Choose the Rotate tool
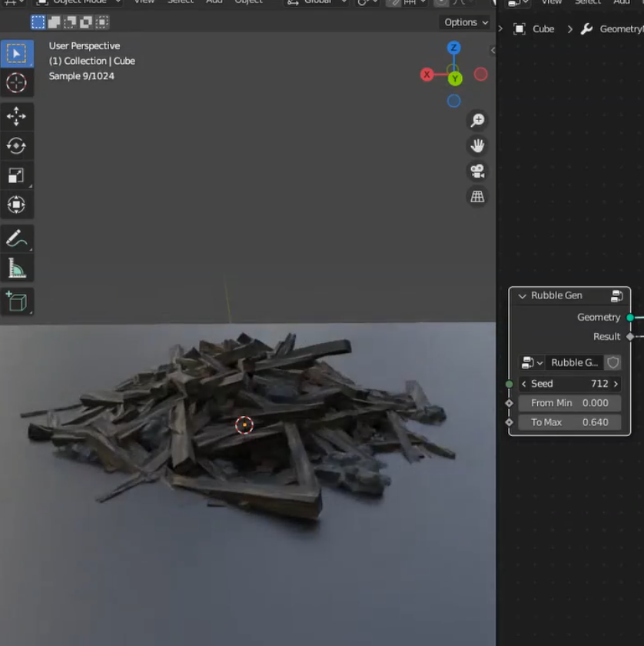This screenshot has height=646, width=644. [x=16, y=145]
